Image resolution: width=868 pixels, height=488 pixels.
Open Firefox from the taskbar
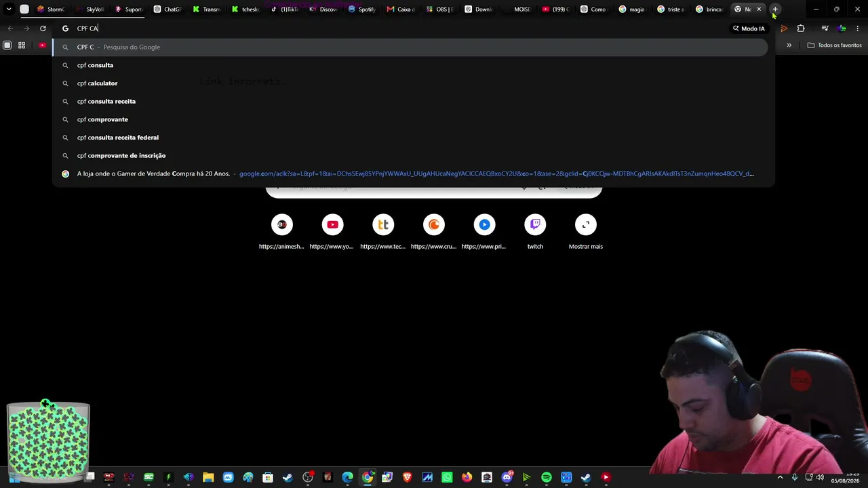tap(467, 477)
